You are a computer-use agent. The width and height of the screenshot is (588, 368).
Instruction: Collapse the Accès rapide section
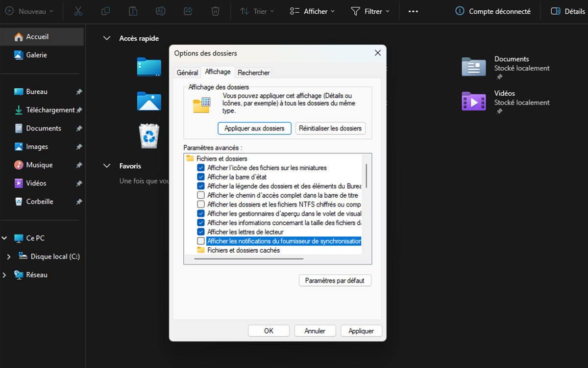coord(107,38)
